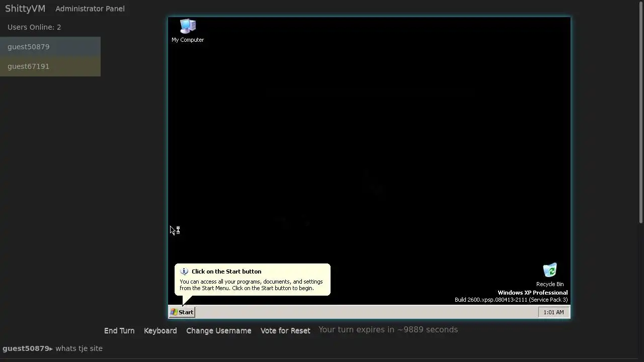Click the End Turn button

tap(119, 331)
